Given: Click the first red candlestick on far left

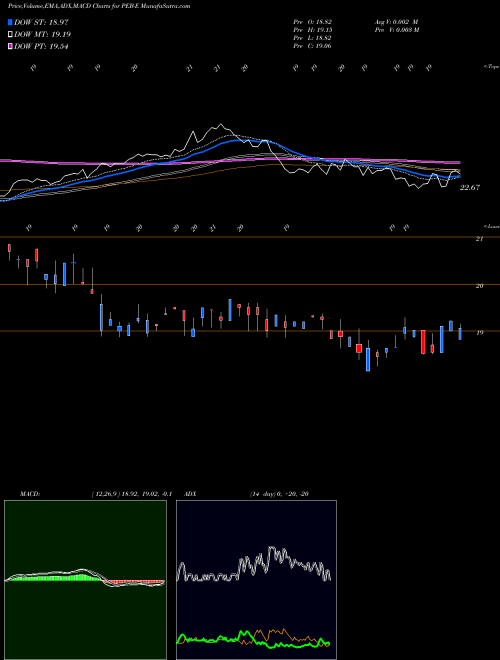Looking at the screenshot, I should point(9,248).
